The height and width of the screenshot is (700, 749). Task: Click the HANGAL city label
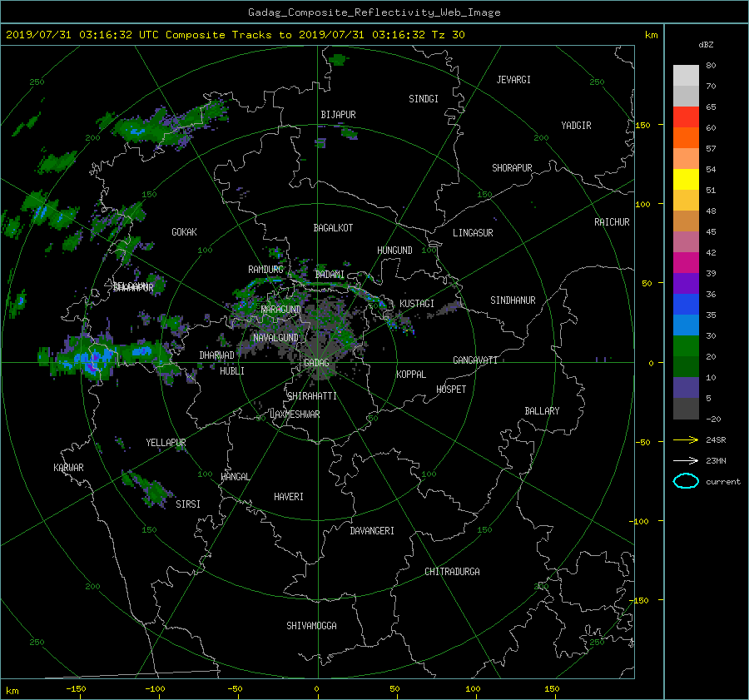pyautogui.click(x=236, y=477)
